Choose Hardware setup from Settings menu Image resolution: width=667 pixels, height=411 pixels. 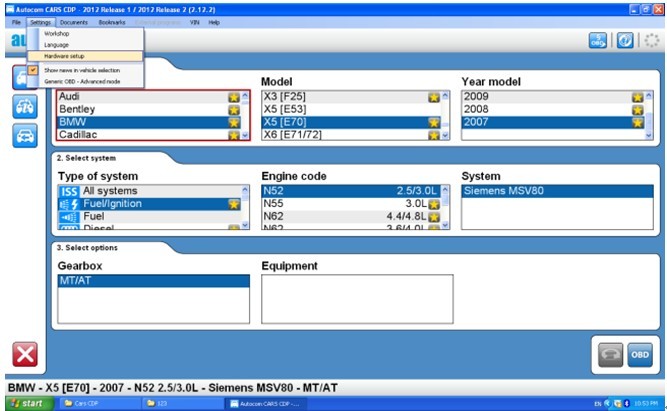point(85,56)
